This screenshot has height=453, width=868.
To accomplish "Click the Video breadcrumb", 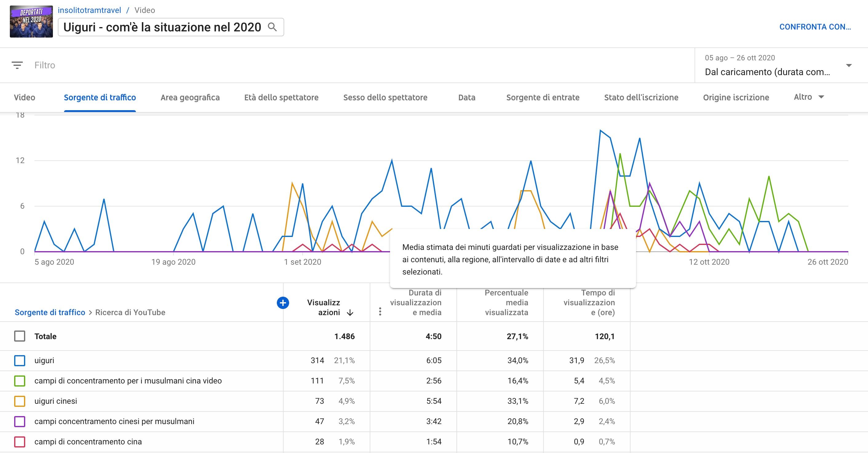I will (145, 10).
